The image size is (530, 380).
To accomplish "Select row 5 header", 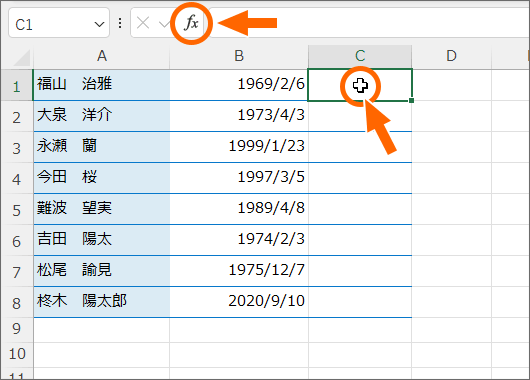I will pyautogui.click(x=17, y=209).
